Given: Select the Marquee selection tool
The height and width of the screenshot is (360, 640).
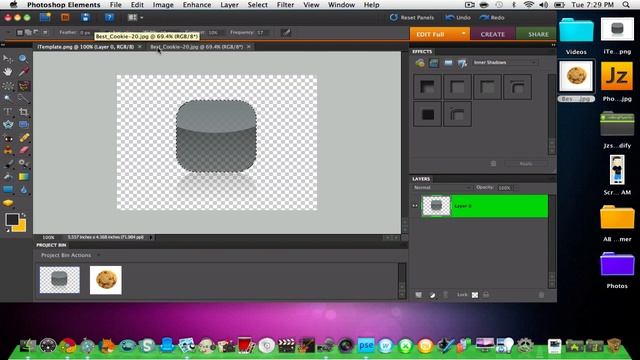Looking at the screenshot, I should [x=8, y=86].
